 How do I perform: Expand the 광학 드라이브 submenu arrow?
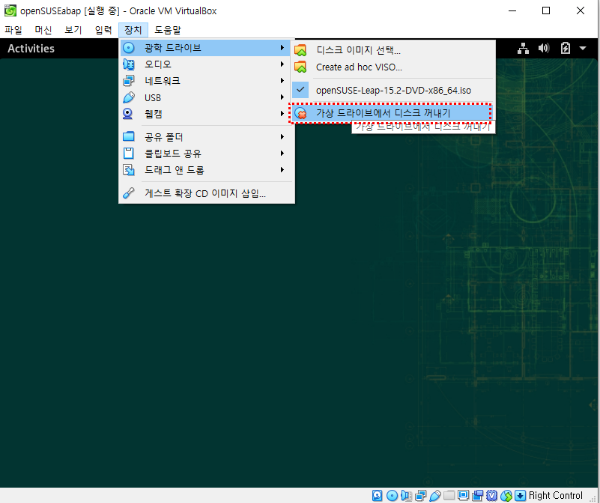[282, 48]
